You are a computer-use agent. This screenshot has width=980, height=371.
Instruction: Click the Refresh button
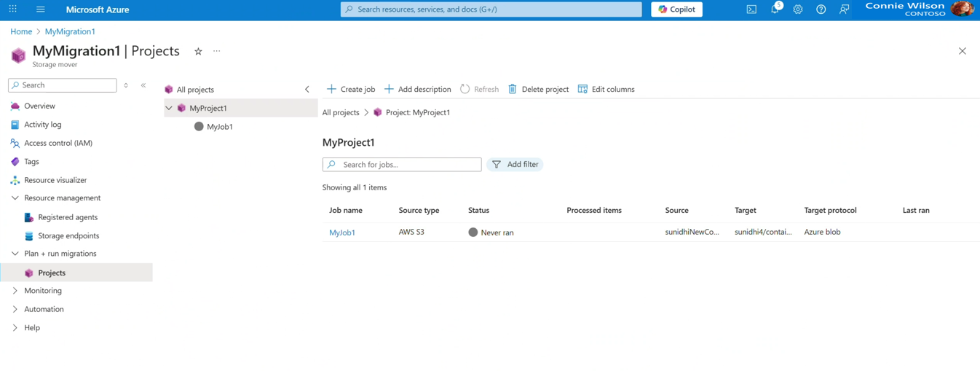click(x=479, y=89)
